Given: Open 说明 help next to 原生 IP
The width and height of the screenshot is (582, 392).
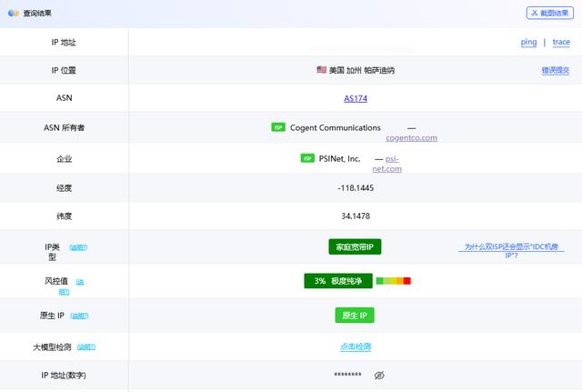Looking at the screenshot, I should click(x=80, y=316).
